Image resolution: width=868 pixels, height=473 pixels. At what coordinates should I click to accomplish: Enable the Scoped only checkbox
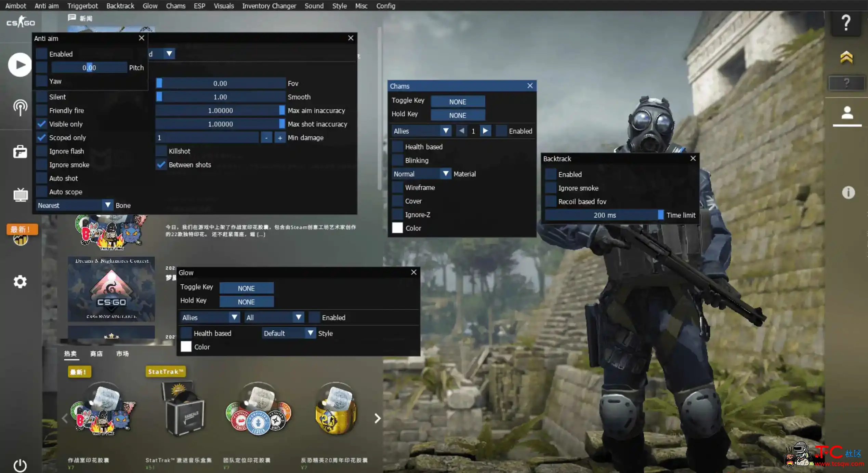pos(41,137)
